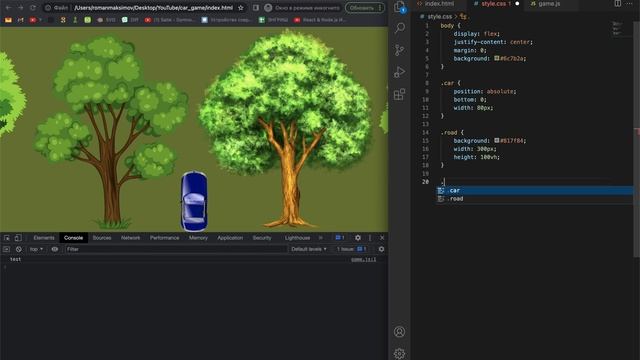The image size is (640, 360).
Task: Open the Gmail bookmark icon
Action: tap(20, 20)
